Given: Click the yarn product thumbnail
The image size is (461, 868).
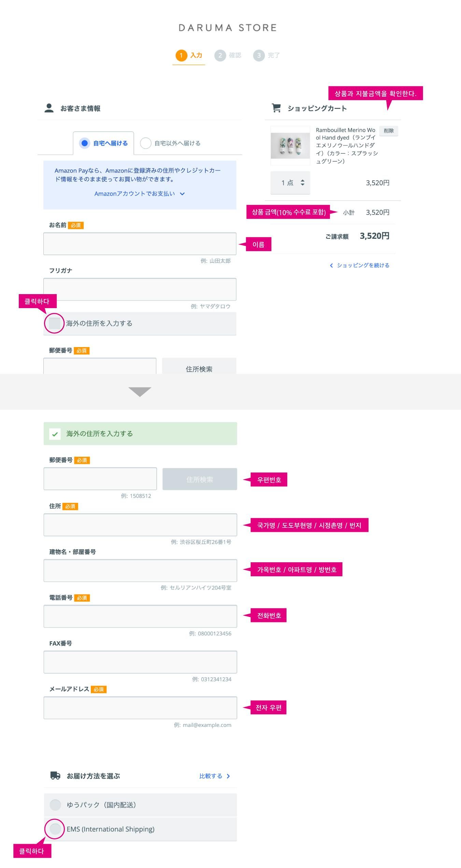Looking at the screenshot, I should [x=290, y=146].
